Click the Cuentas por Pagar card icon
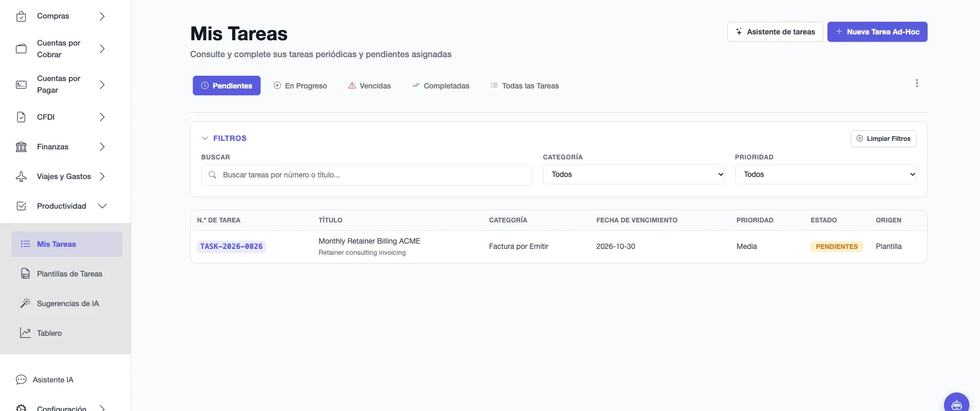 click(x=21, y=84)
